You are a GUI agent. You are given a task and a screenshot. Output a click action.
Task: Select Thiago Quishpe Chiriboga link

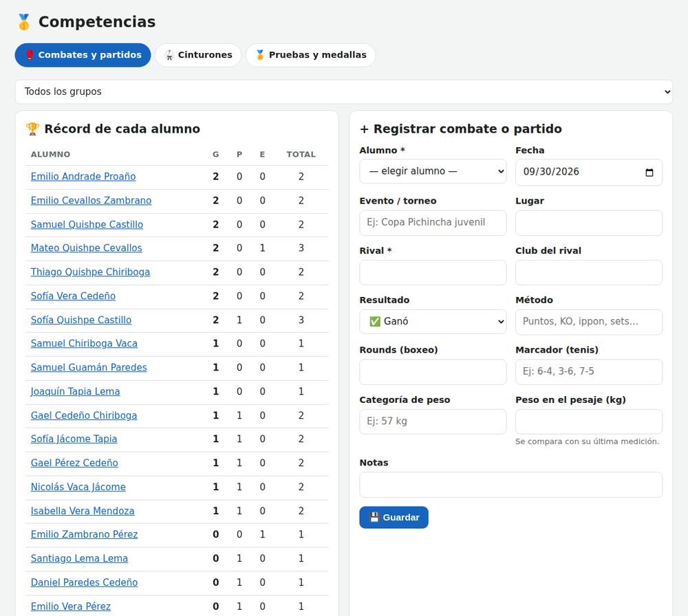point(90,272)
